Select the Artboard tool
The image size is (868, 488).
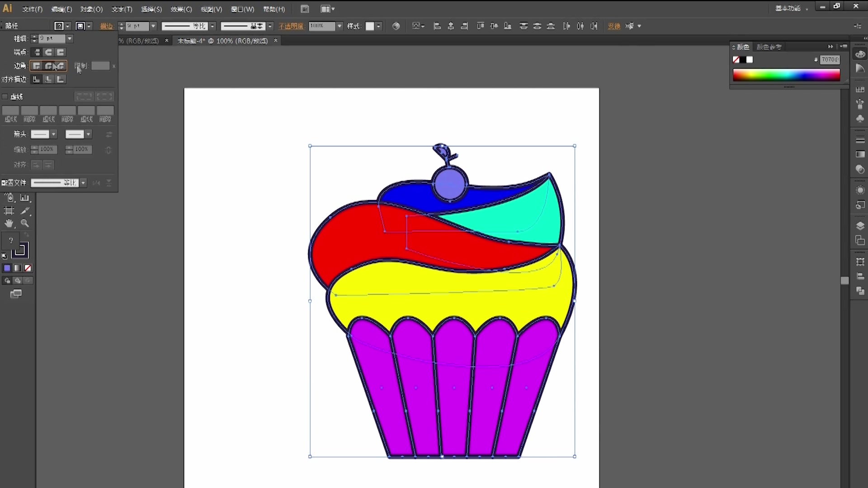tap(9, 211)
